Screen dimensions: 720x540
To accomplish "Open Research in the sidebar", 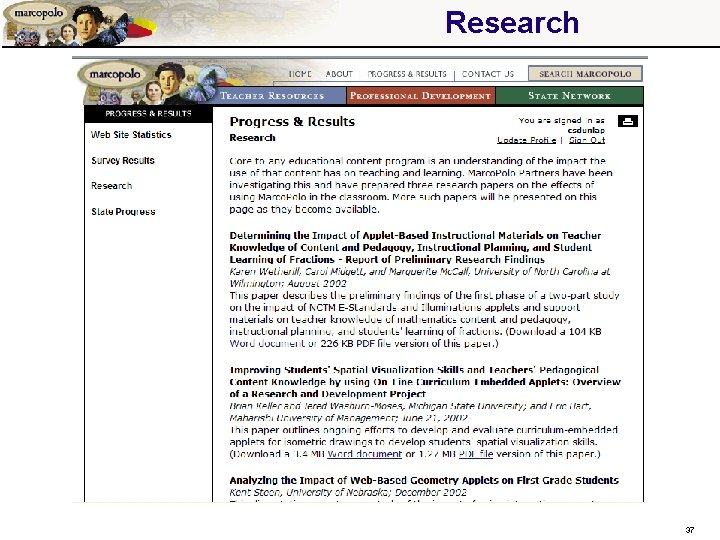I will 112,186.
